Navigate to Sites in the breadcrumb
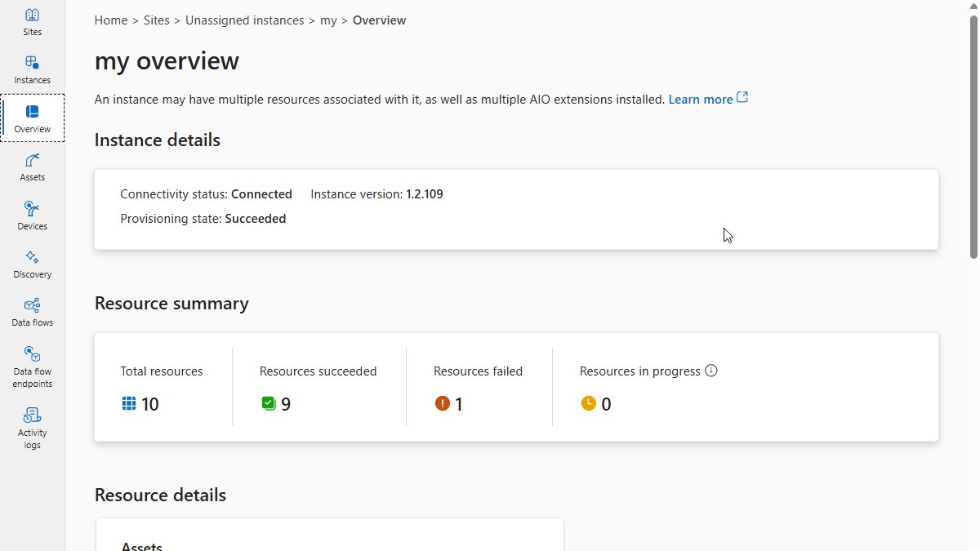The width and height of the screenshot is (980, 551). [x=157, y=20]
